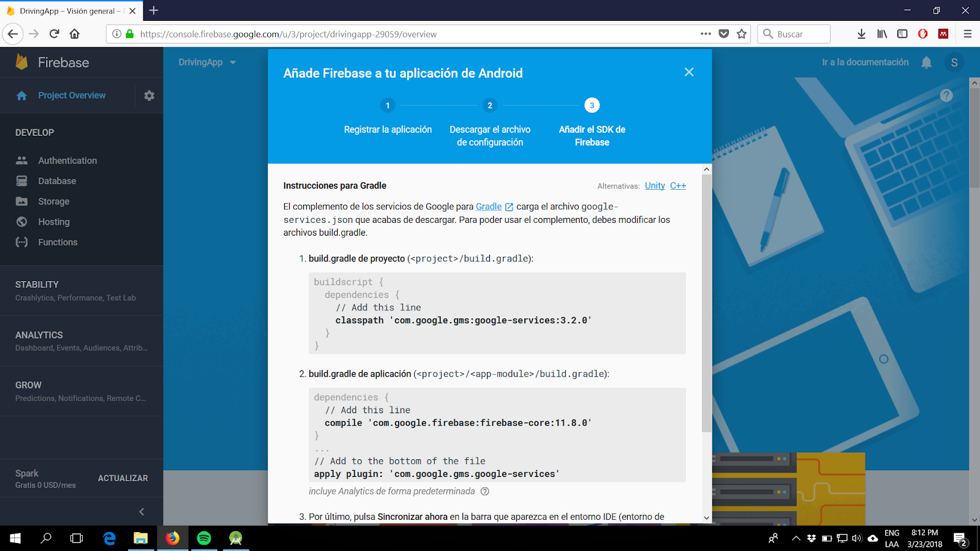Click the external link icon beside Gradle
This screenshot has width=980, height=551.
509,207
